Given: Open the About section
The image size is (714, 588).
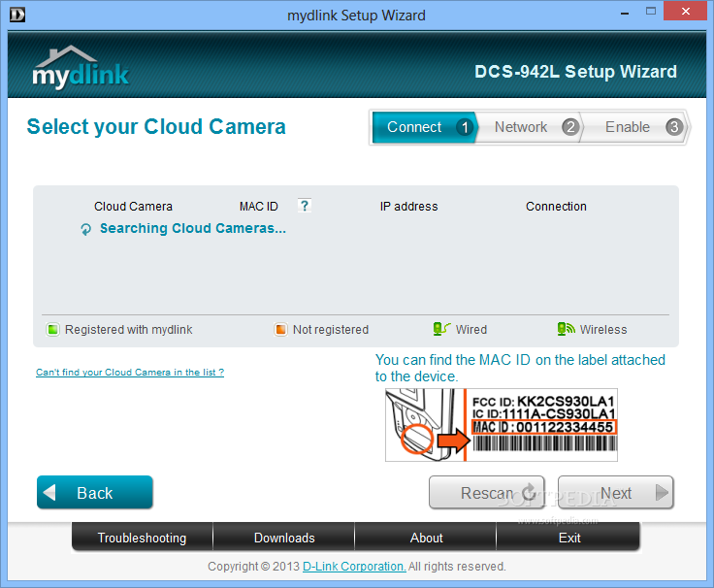Looking at the screenshot, I should [x=426, y=538].
